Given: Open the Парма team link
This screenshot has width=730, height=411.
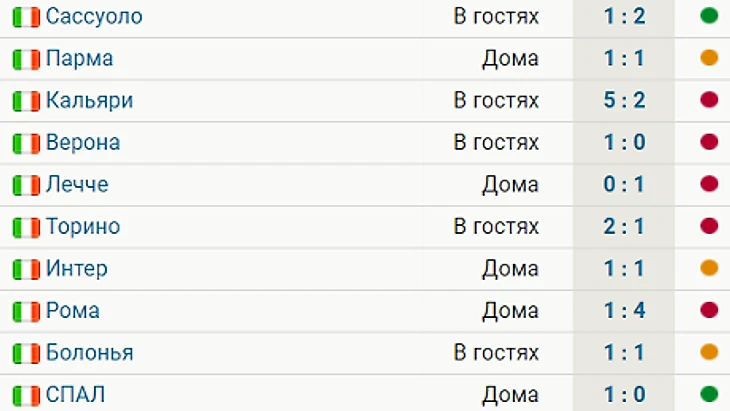Looking at the screenshot, I should [79, 59].
